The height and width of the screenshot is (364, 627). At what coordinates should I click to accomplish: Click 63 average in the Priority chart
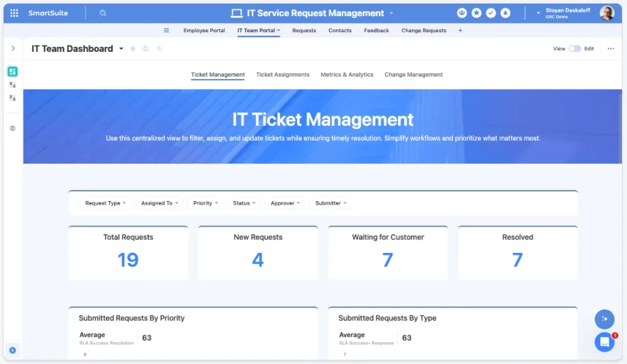click(x=147, y=338)
